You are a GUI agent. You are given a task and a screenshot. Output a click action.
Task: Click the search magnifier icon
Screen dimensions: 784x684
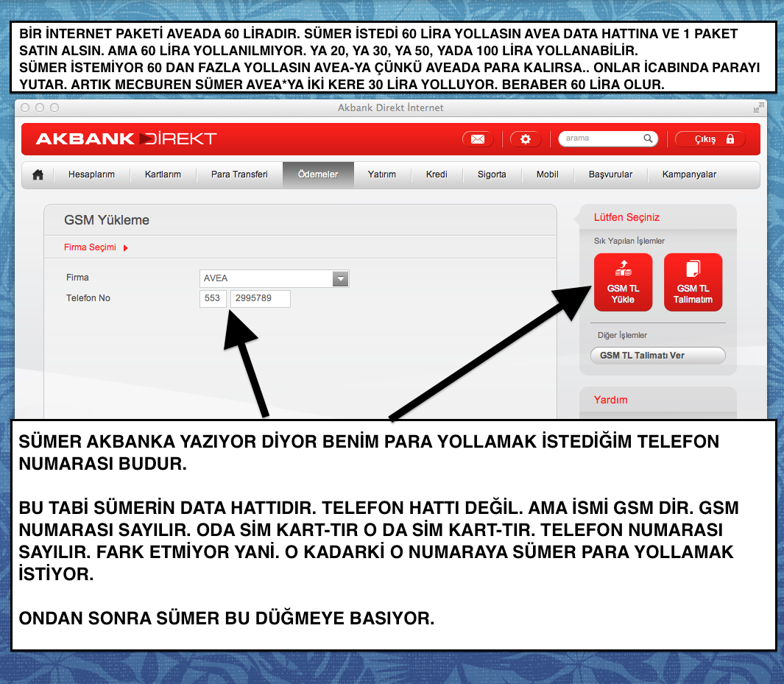point(648,138)
